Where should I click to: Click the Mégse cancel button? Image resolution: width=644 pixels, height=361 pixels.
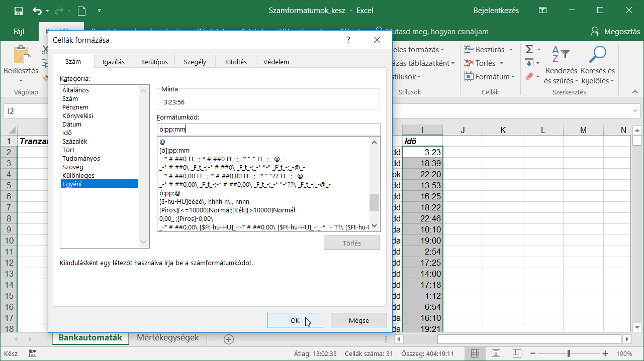(x=359, y=320)
